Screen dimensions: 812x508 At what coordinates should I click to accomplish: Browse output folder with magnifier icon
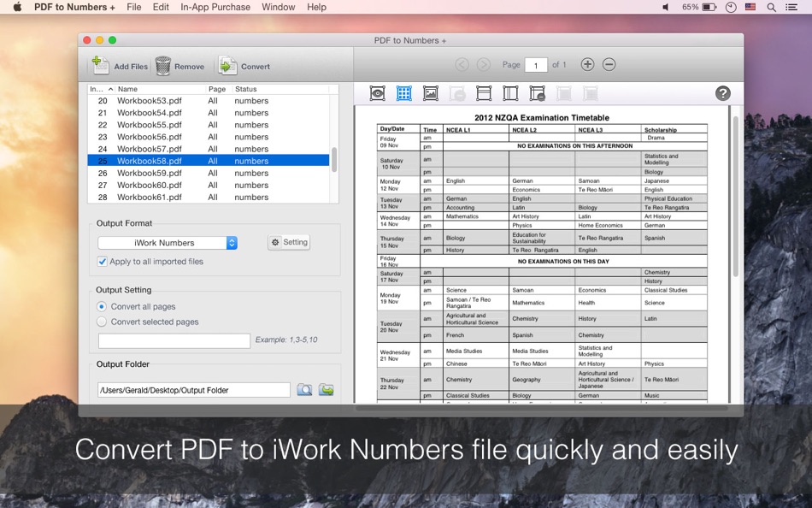click(304, 390)
